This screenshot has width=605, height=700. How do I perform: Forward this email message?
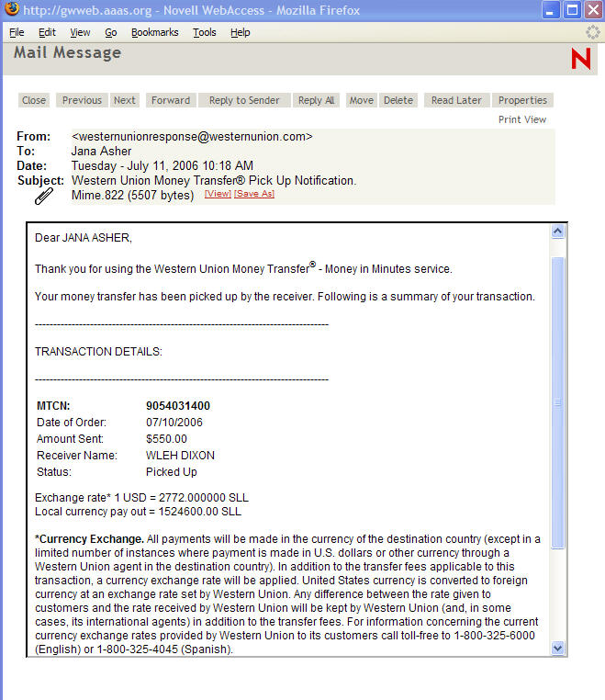pos(171,100)
